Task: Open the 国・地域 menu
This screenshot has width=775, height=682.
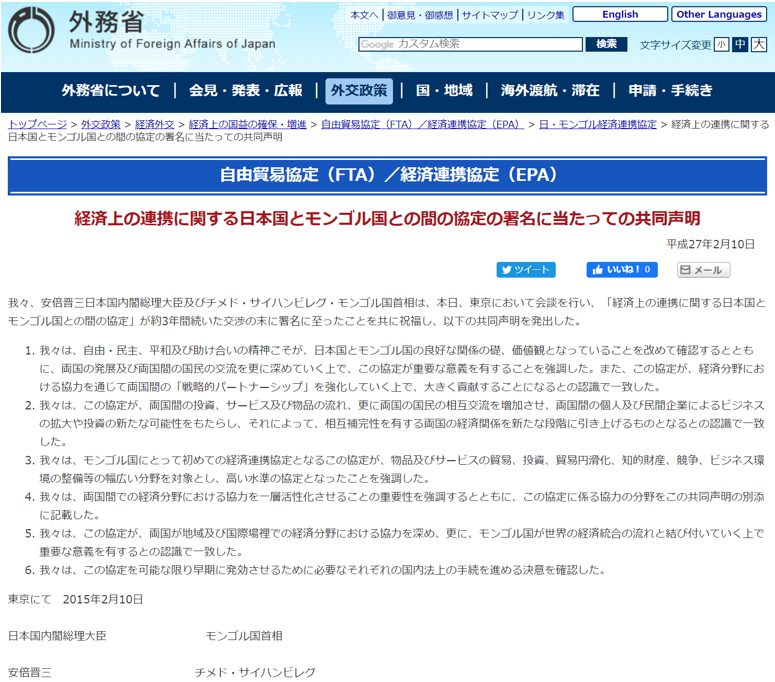Action: click(444, 90)
